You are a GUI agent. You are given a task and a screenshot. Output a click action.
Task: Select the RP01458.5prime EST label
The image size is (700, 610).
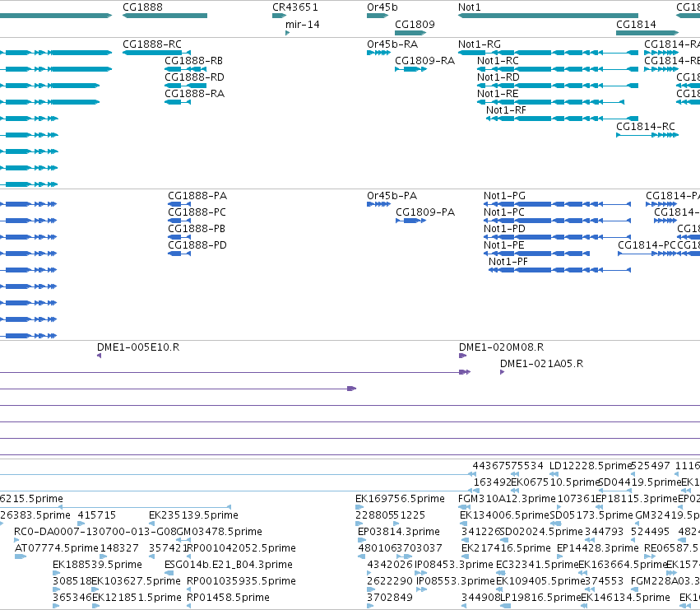point(228,598)
